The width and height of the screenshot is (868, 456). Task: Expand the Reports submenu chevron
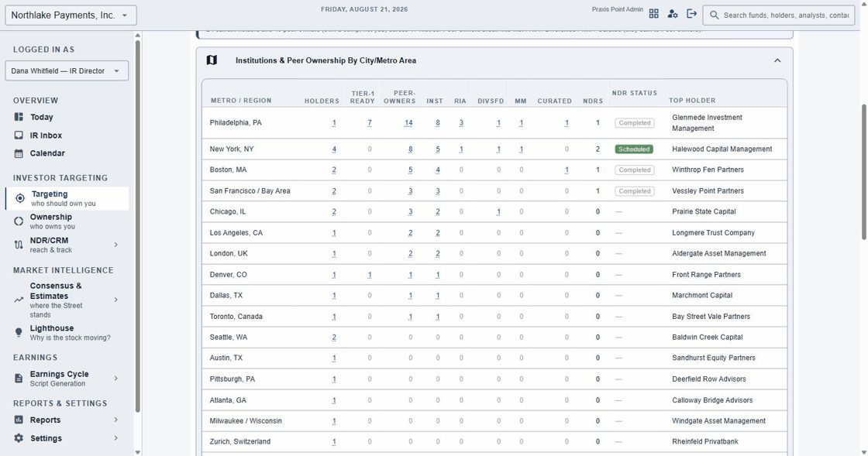tap(115, 420)
